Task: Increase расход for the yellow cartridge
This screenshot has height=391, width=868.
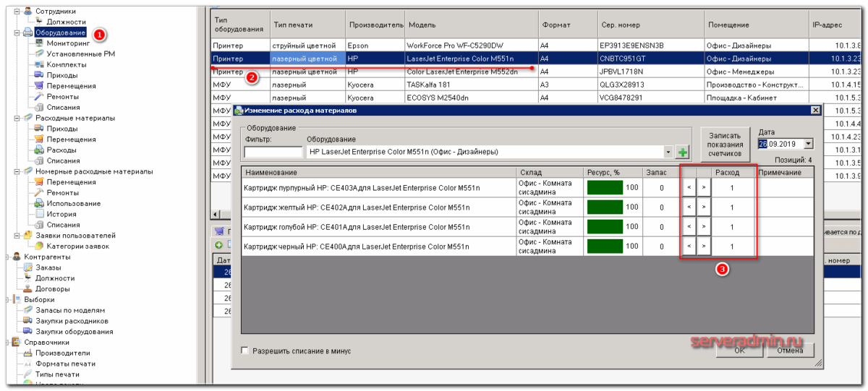Action: point(703,208)
